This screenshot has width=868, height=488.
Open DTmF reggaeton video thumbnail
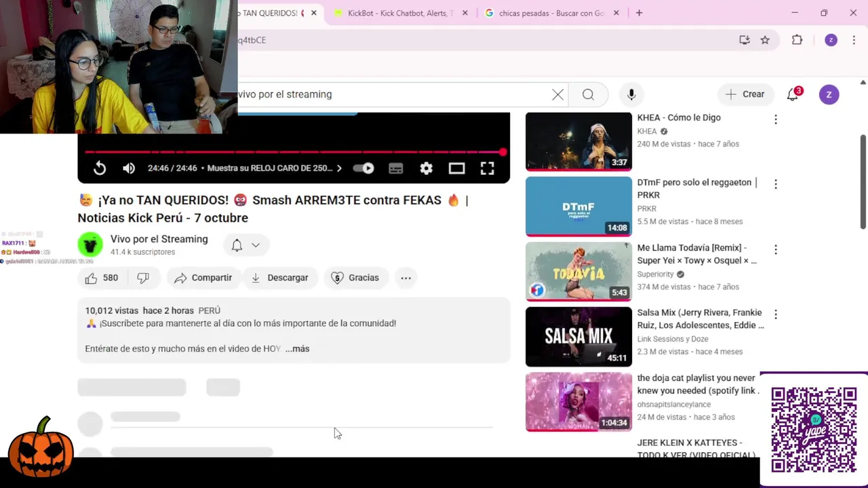(578, 207)
